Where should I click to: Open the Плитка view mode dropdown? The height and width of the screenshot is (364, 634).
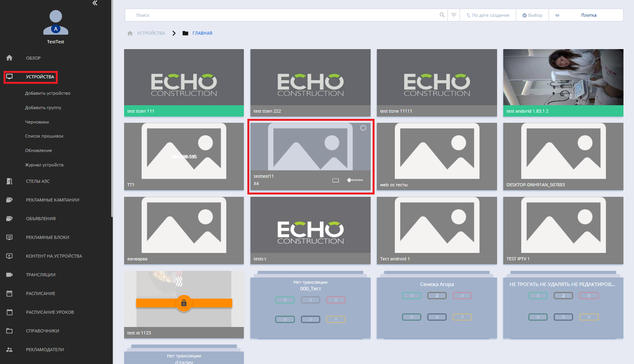pyautogui.click(x=588, y=15)
